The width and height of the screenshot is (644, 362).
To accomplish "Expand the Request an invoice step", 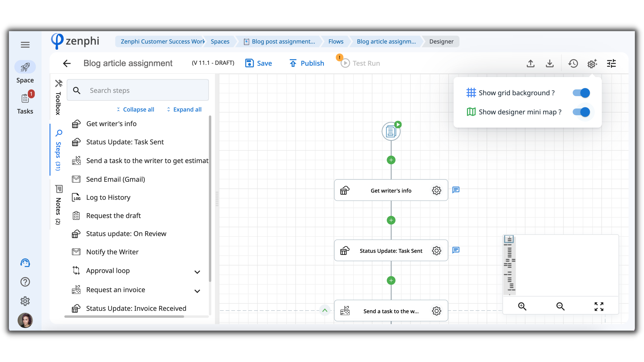I will point(197,291).
